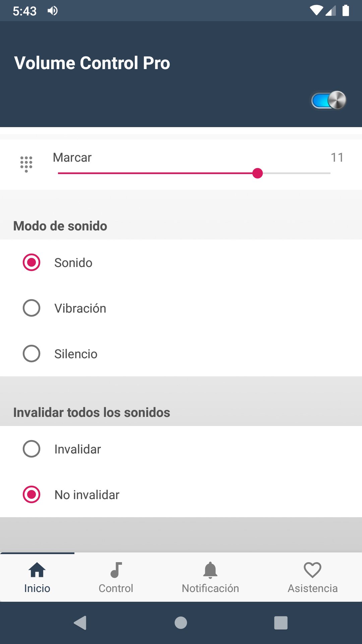362x644 pixels.
Task: Tap the Notificación bell icon
Action: 210,570
